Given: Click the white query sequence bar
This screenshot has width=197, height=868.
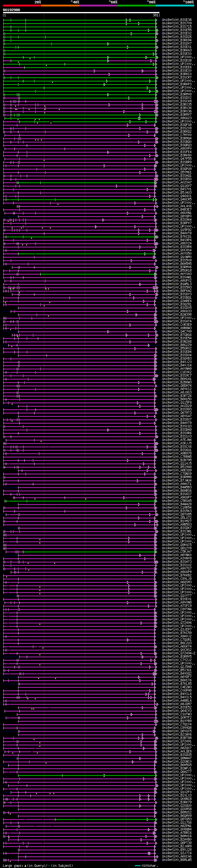Looking at the screenshot, I should pos(81,13).
